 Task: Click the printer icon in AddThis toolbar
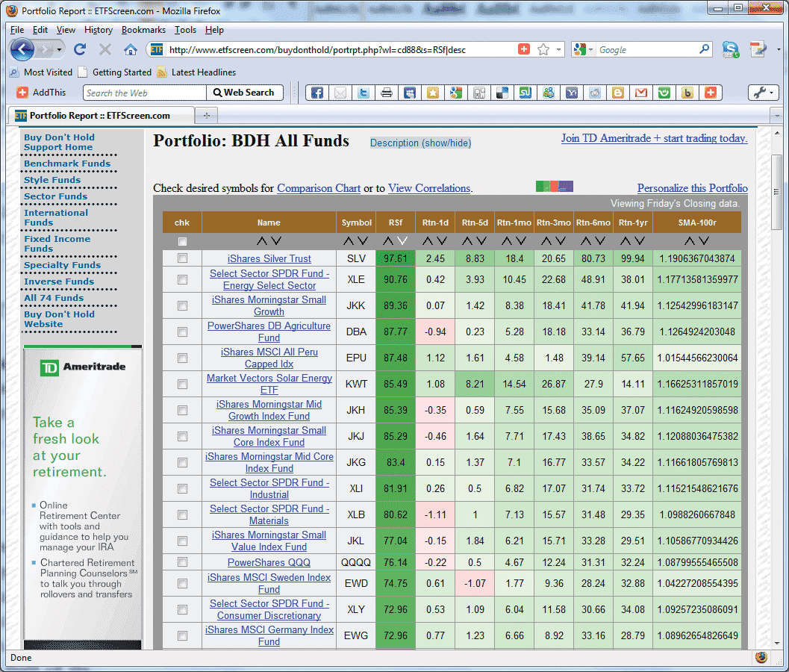click(x=387, y=93)
